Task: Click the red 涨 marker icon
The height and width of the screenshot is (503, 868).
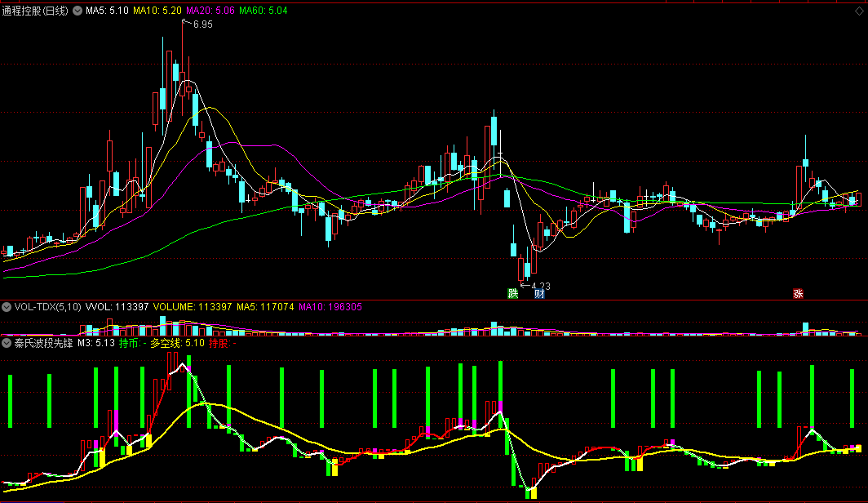Action: [798, 294]
